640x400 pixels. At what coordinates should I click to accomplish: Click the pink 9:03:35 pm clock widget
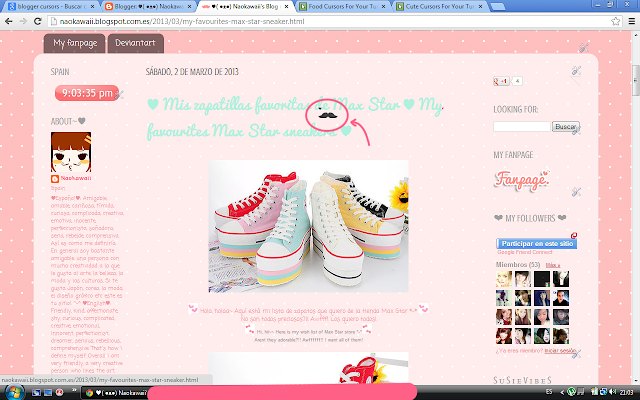87,93
